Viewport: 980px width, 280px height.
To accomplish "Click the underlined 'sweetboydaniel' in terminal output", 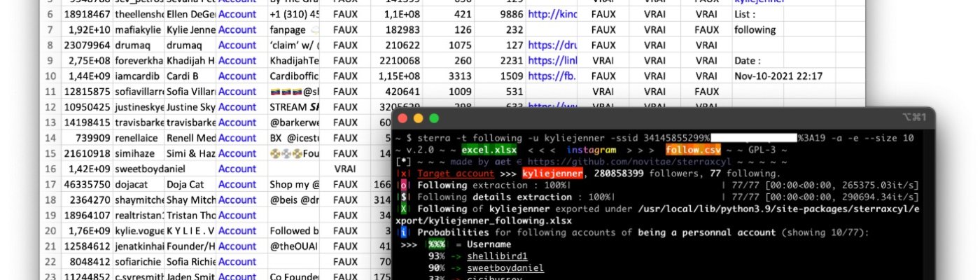I will 505,267.
